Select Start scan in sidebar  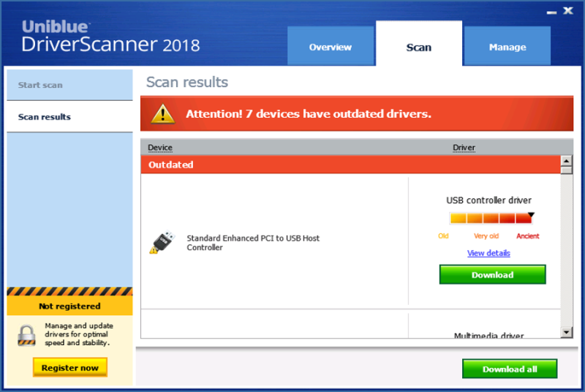69,85
